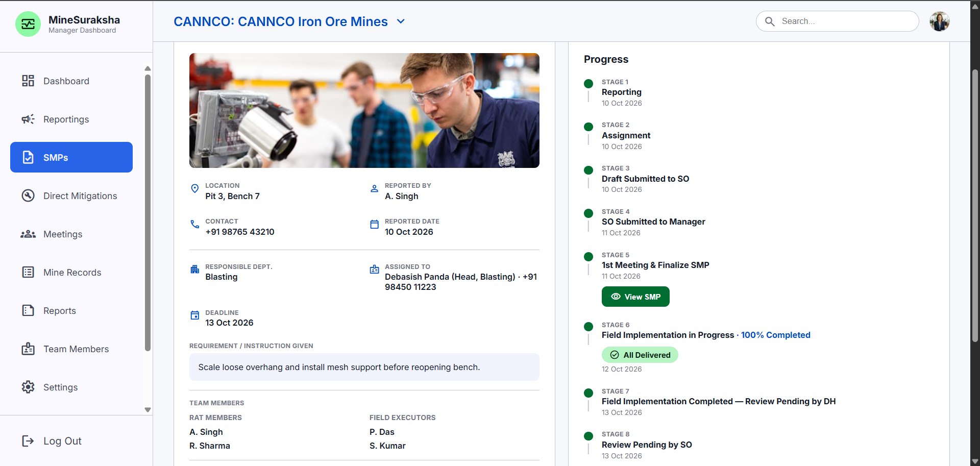Screen dimensions: 980x466
Task: Open the Meetings people icon
Action: tap(28, 234)
